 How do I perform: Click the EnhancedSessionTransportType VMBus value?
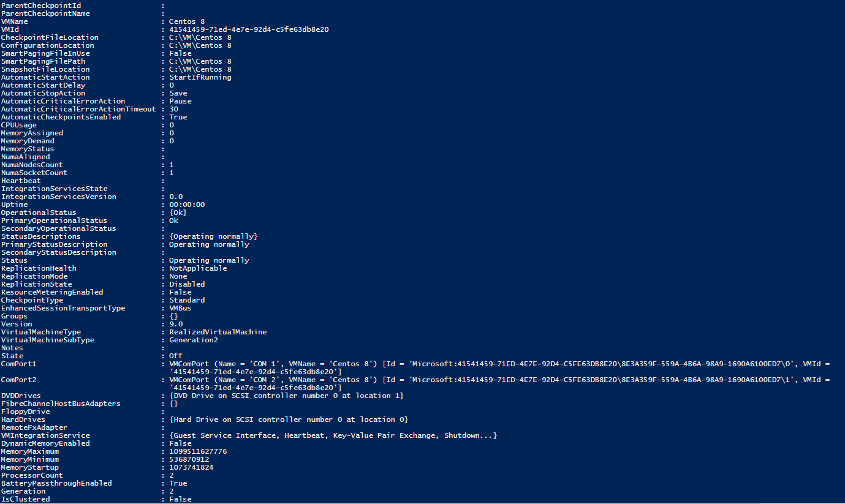[180, 308]
